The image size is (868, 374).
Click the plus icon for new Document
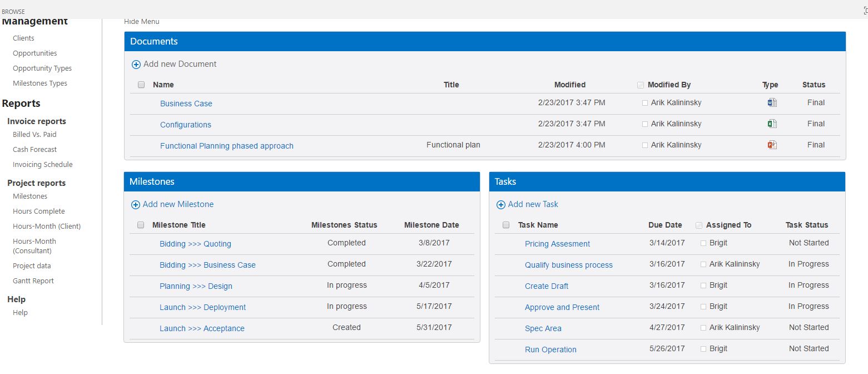click(x=136, y=65)
